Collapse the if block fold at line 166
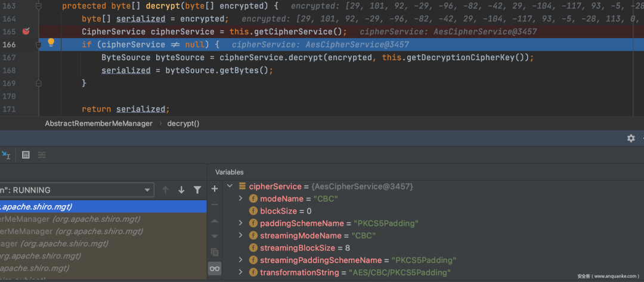Screen dimensions: 644x282 (x=39, y=44)
